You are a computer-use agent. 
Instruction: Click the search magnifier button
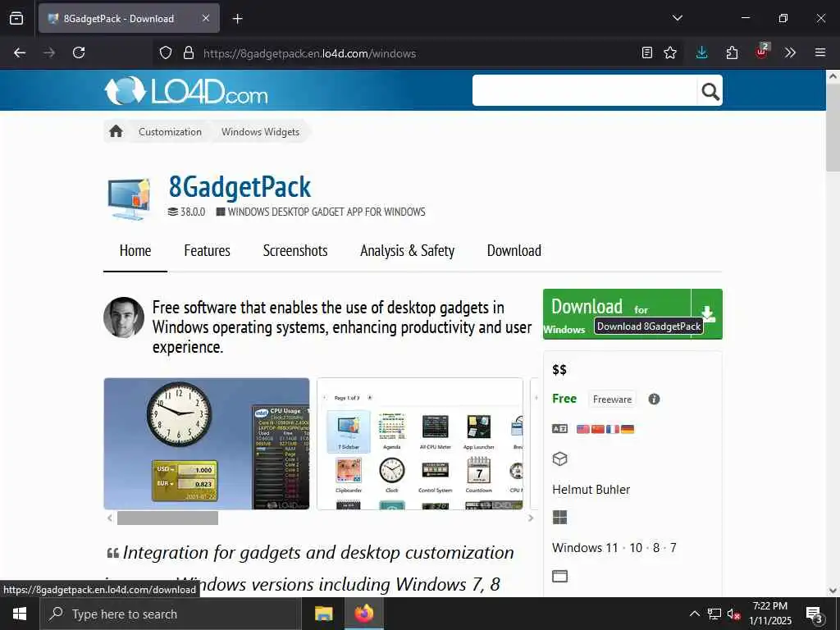[x=710, y=91]
